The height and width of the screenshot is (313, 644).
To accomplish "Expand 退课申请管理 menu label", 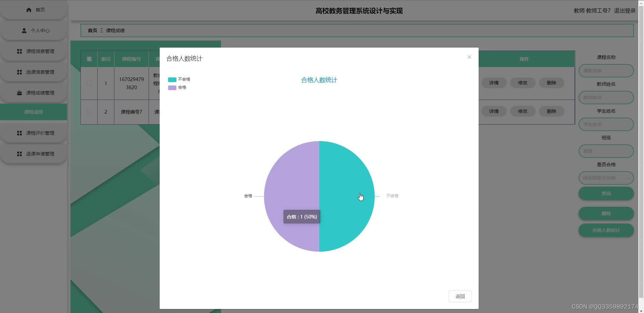I will click(x=40, y=154).
